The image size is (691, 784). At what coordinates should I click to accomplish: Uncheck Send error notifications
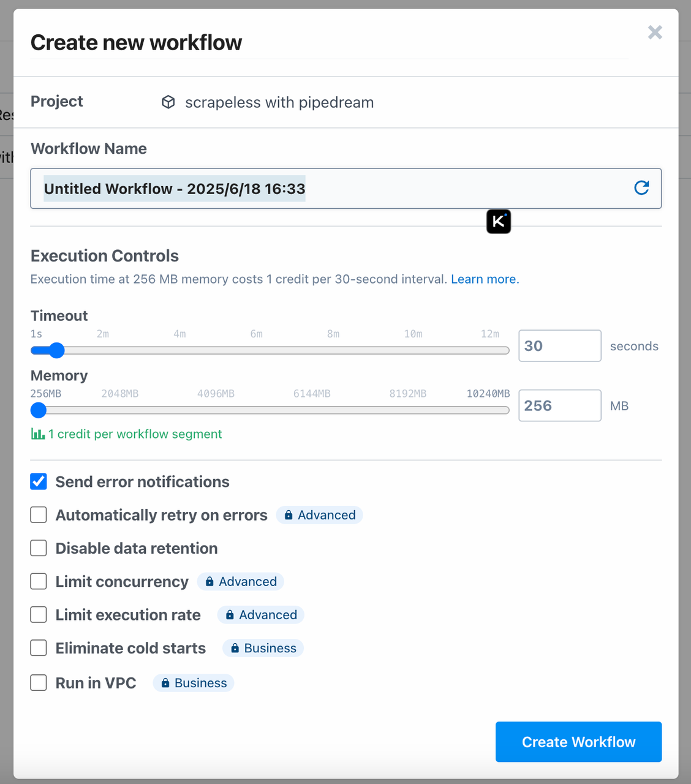(x=39, y=482)
